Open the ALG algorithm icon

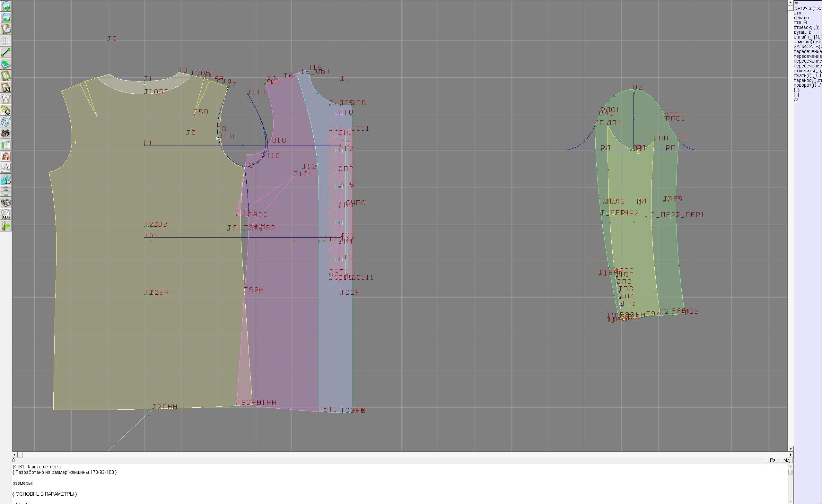6,214
